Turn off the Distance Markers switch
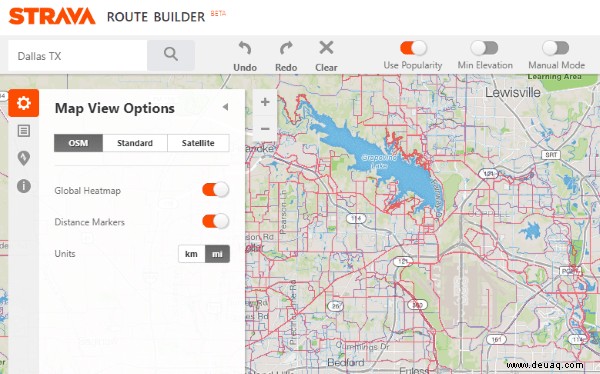Viewport: 600px width, 374px height. click(x=216, y=221)
